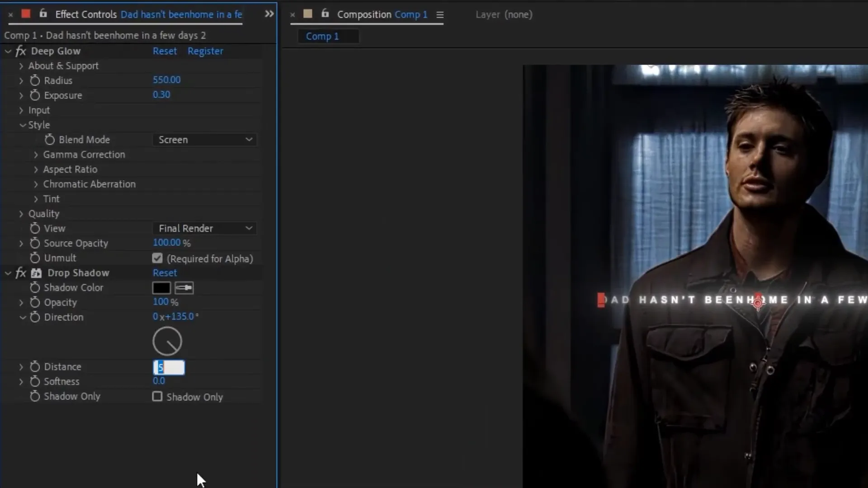Expand Chromatic Aberration options
The width and height of the screenshot is (868, 488).
(36, 184)
